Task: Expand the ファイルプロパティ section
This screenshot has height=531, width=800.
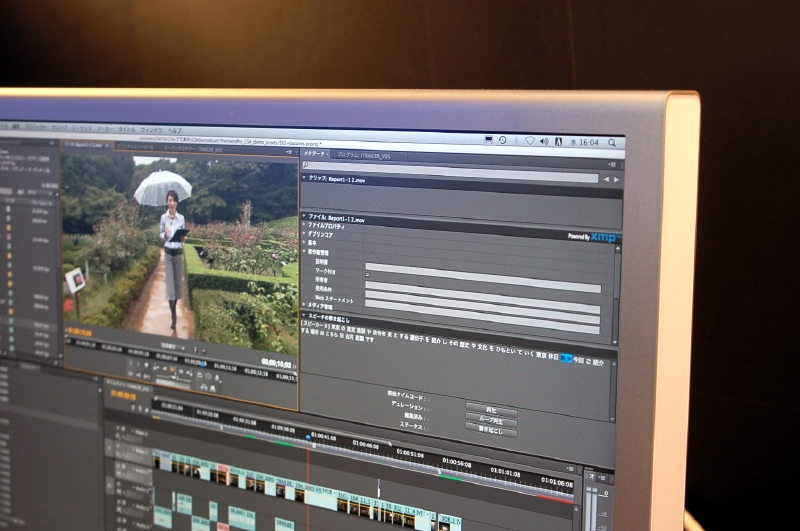Action: pos(305,226)
